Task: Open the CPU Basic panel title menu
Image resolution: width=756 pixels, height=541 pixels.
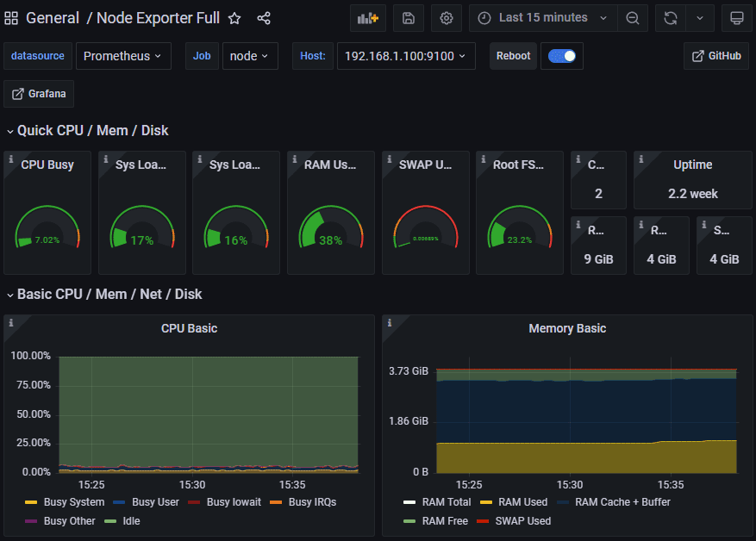Action: 189,328
